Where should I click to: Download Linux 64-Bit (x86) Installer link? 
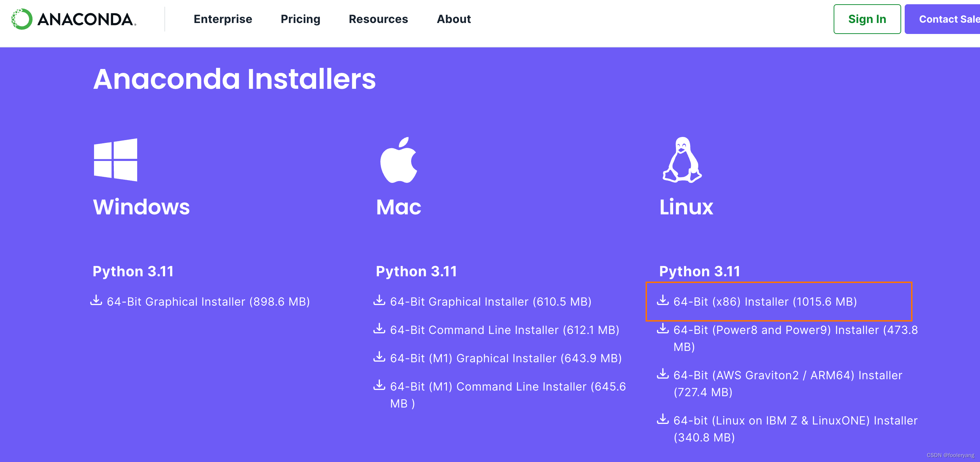(765, 302)
